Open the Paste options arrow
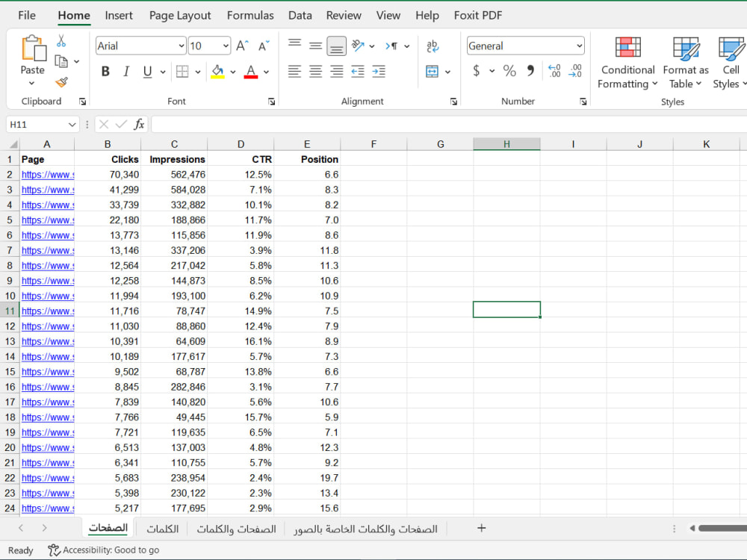 coord(31,84)
